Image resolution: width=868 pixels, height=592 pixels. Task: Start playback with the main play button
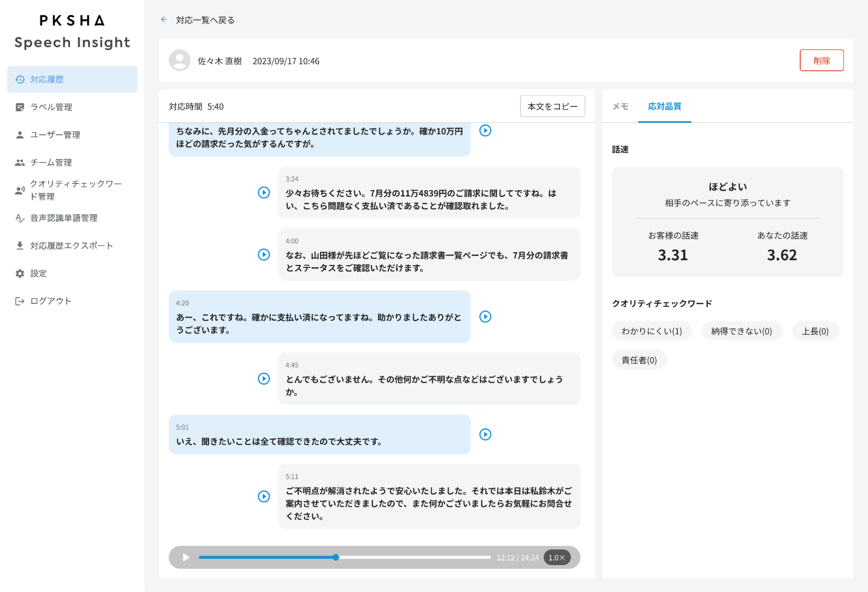pos(186,557)
